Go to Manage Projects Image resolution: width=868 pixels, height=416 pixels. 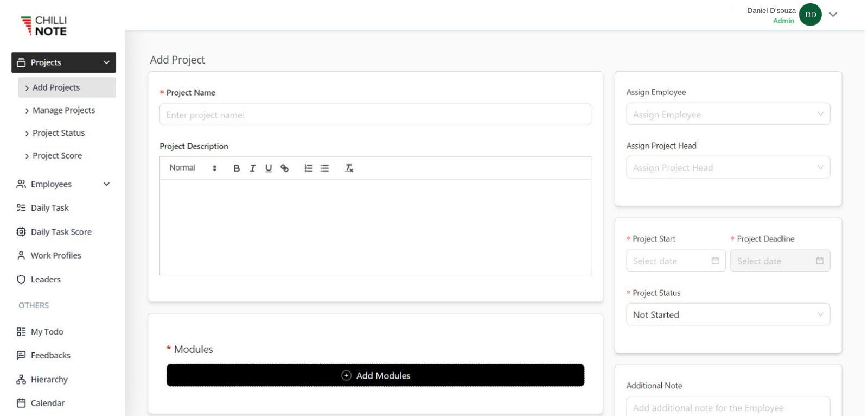tap(63, 110)
